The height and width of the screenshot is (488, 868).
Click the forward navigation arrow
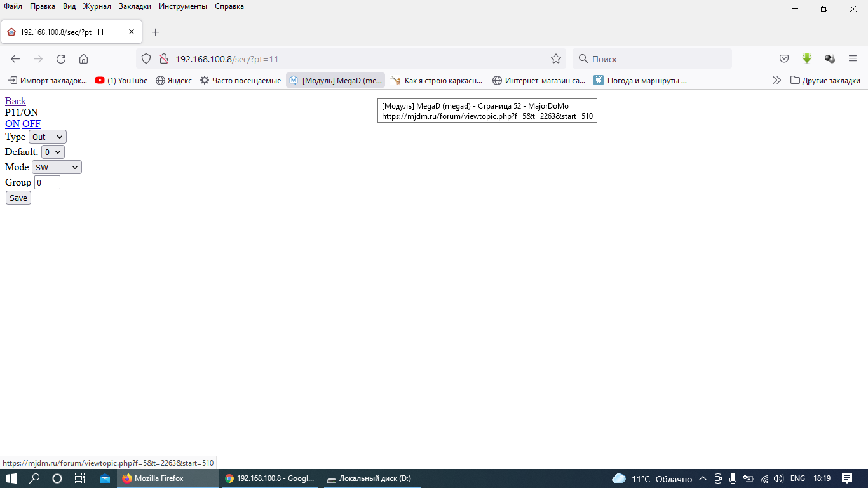click(38, 59)
